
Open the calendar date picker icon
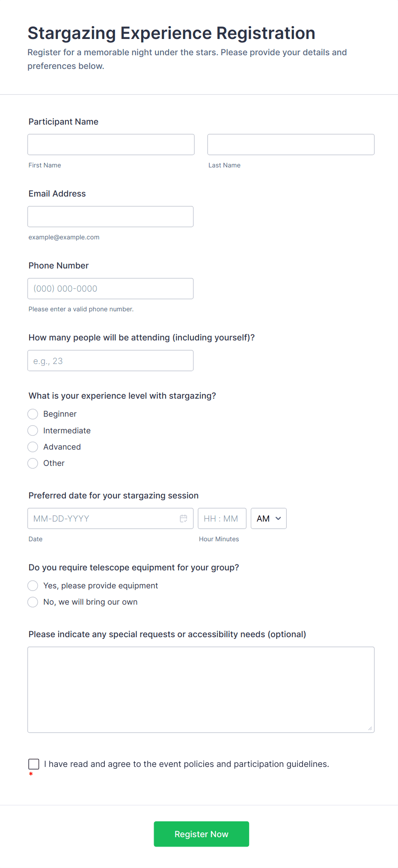(x=184, y=519)
